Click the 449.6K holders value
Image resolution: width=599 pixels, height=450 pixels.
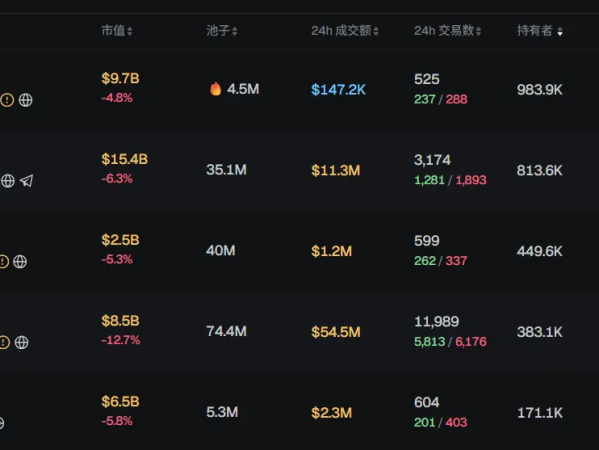click(x=540, y=251)
